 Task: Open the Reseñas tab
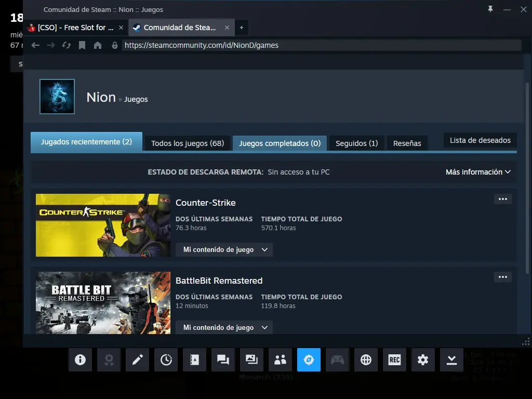[407, 143]
